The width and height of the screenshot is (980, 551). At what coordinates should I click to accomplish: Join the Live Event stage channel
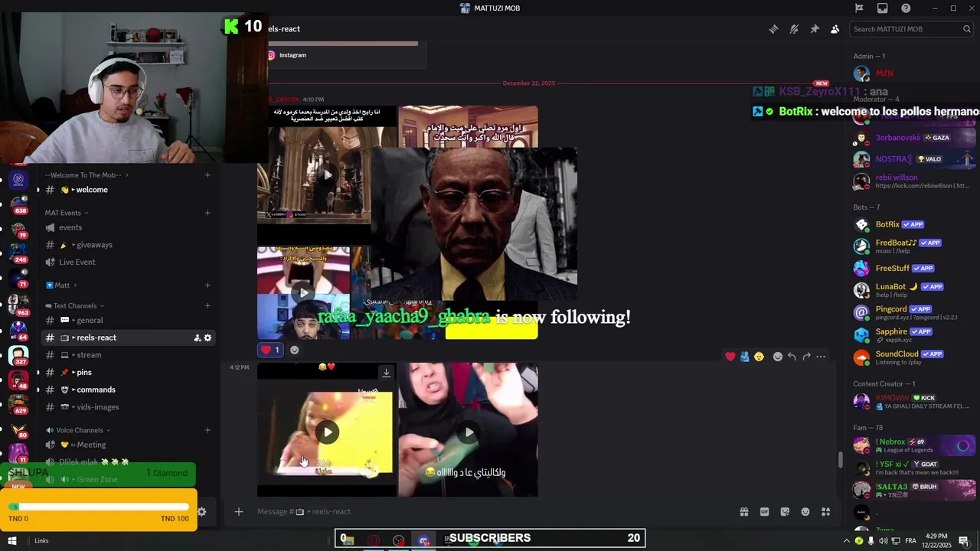click(128, 262)
